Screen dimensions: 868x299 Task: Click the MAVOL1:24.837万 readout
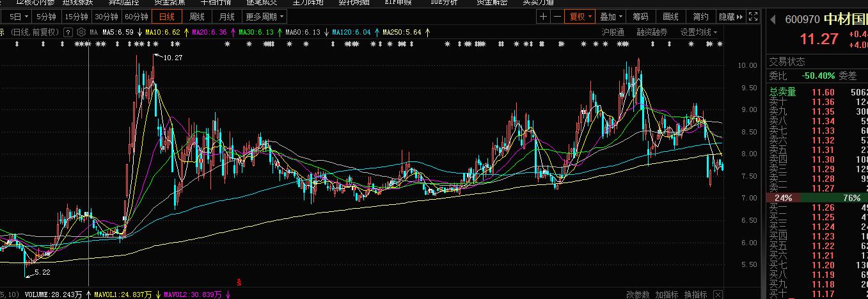point(124,295)
